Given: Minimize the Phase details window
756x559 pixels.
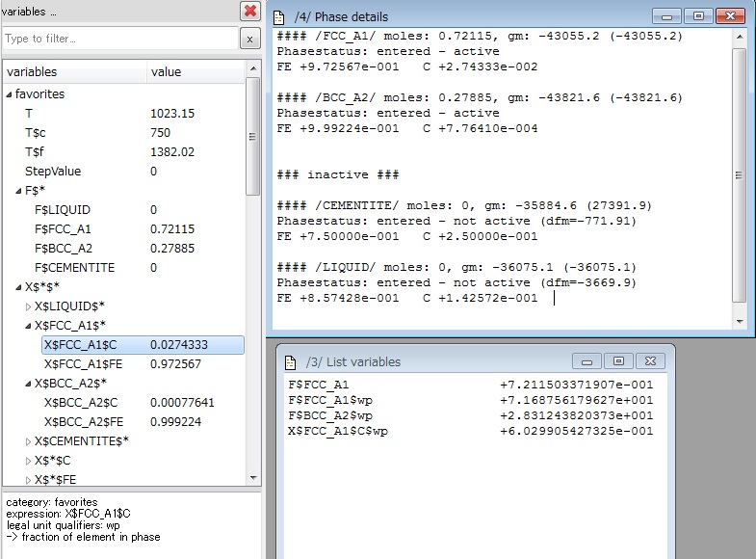Looking at the screenshot, I should [666, 16].
